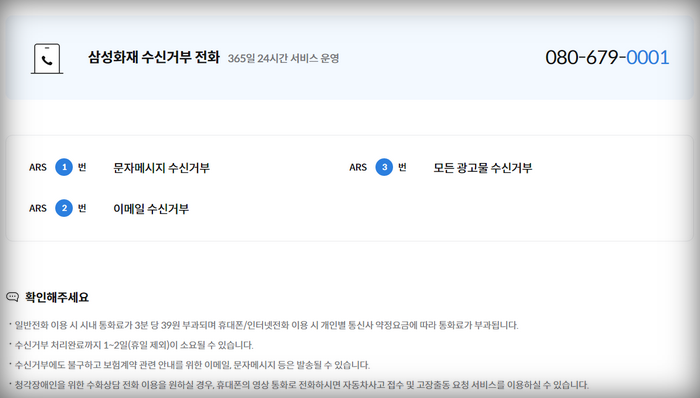Select the heading 삼성화재 수신거부 전화

coord(154,57)
